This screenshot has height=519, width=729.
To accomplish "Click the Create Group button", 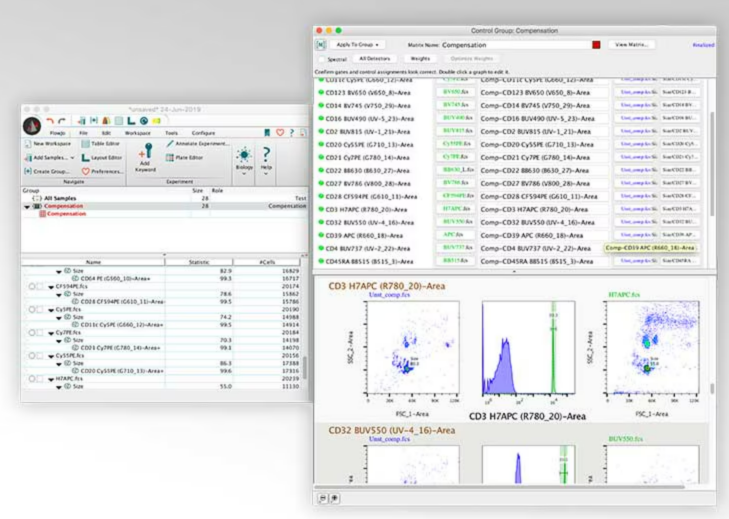I will tap(47, 172).
